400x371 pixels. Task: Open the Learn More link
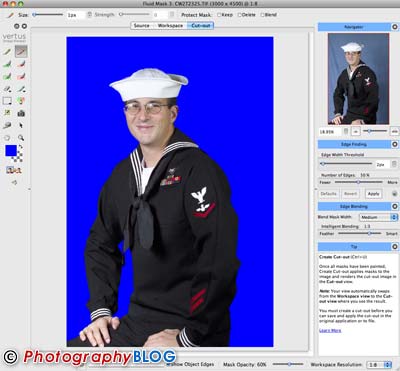coord(330,330)
